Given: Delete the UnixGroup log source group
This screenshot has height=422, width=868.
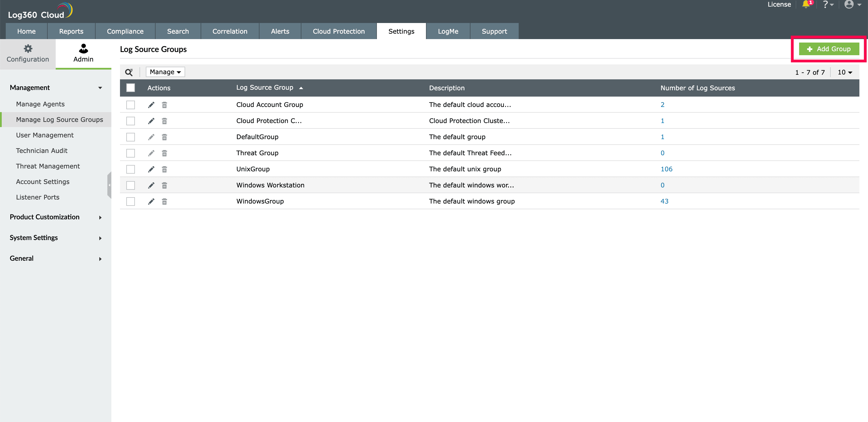Looking at the screenshot, I should [164, 169].
